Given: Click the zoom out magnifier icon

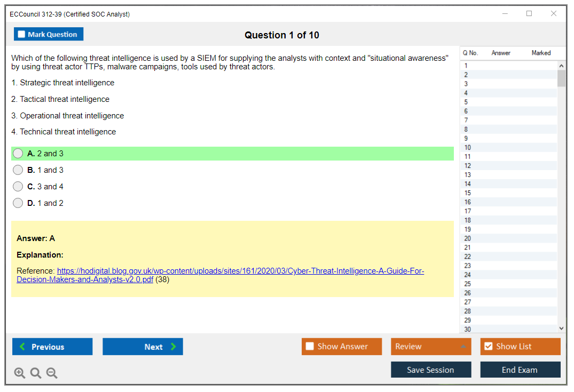Looking at the screenshot, I should click(52, 373).
